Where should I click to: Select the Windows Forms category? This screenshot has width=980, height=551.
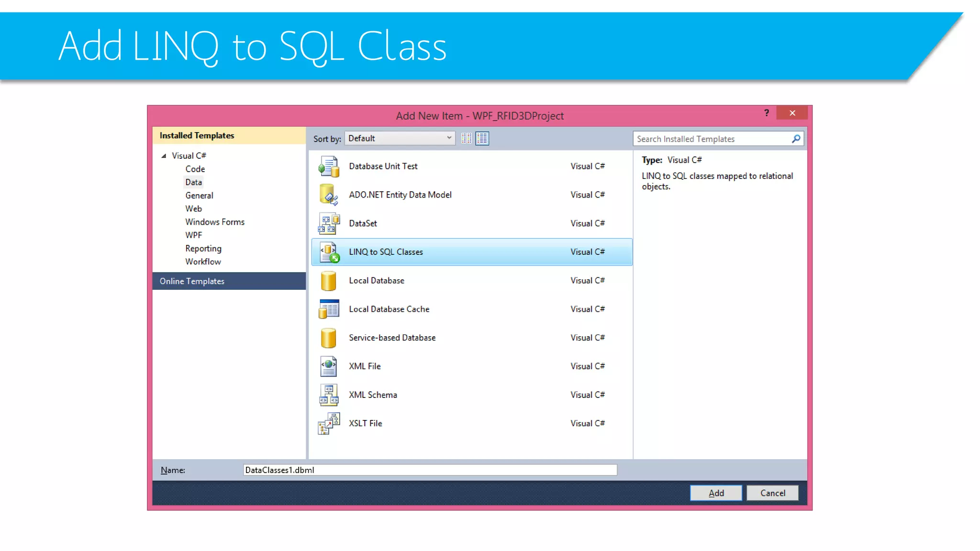coord(215,222)
